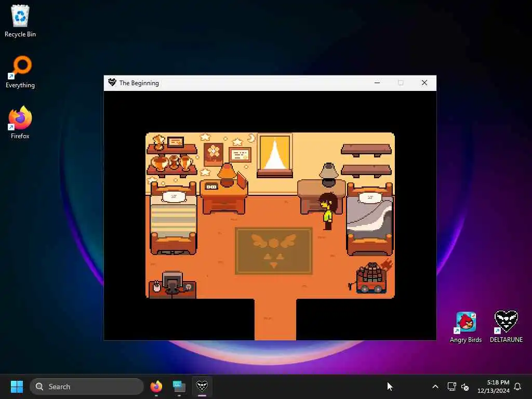This screenshot has width=532, height=399.
Task: Select the Angry Birds desktop shortcut
Action: coord(465,327)
